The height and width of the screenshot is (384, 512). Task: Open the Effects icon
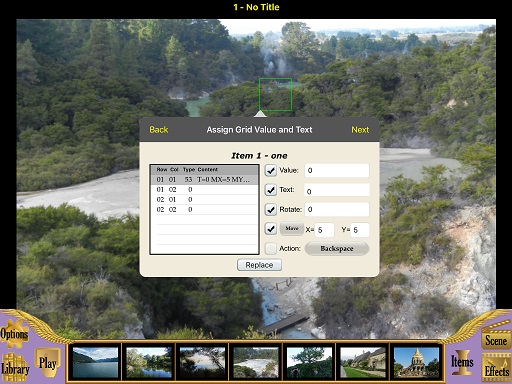click(496, 368)
